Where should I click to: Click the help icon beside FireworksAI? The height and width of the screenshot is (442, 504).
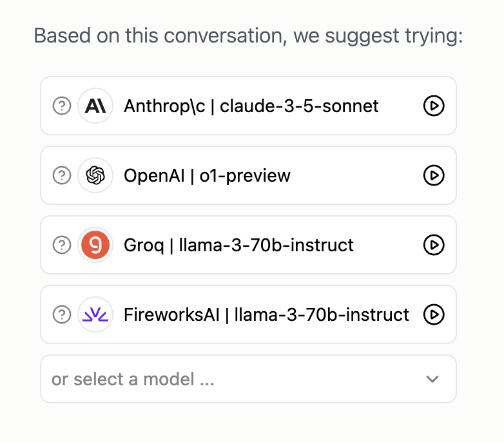coord(61,314)
